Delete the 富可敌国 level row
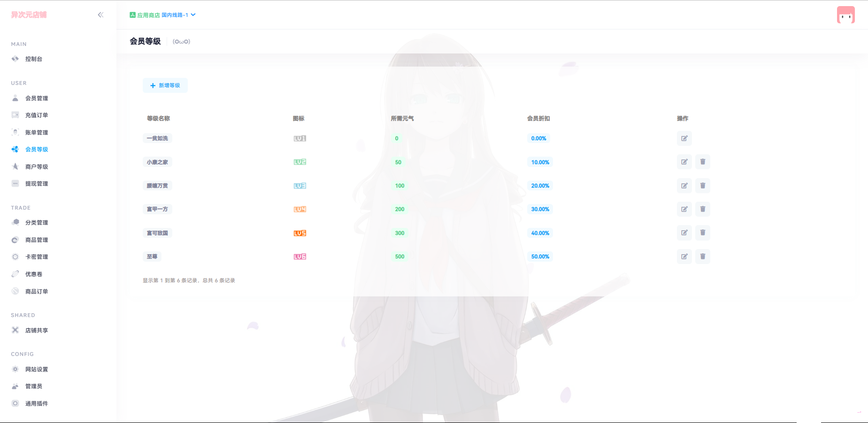This screenshot has width=868, height=423. pos(703,233)
